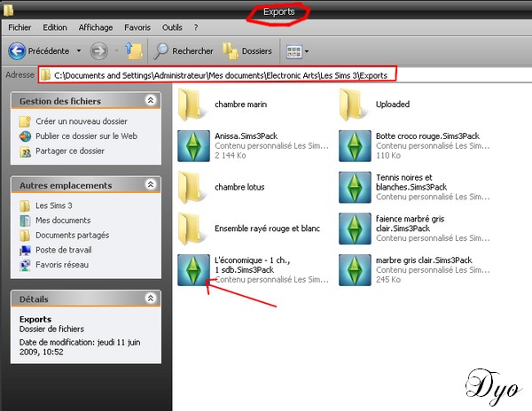532x411 pixels.
Task: Click the chambre marin folder name
Action: [240, 105]
